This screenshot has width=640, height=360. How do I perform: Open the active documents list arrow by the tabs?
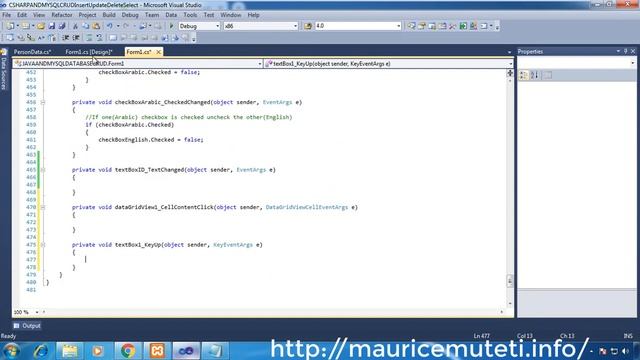(509, 52)
